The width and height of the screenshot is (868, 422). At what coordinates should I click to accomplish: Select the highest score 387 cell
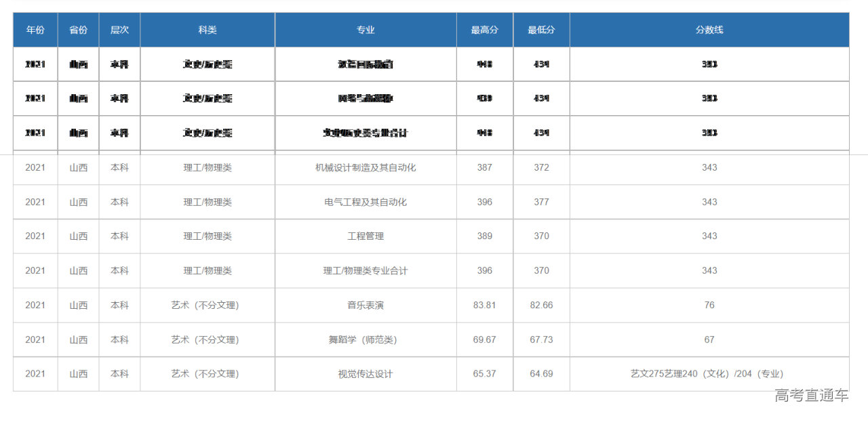[x=484, y=167]
